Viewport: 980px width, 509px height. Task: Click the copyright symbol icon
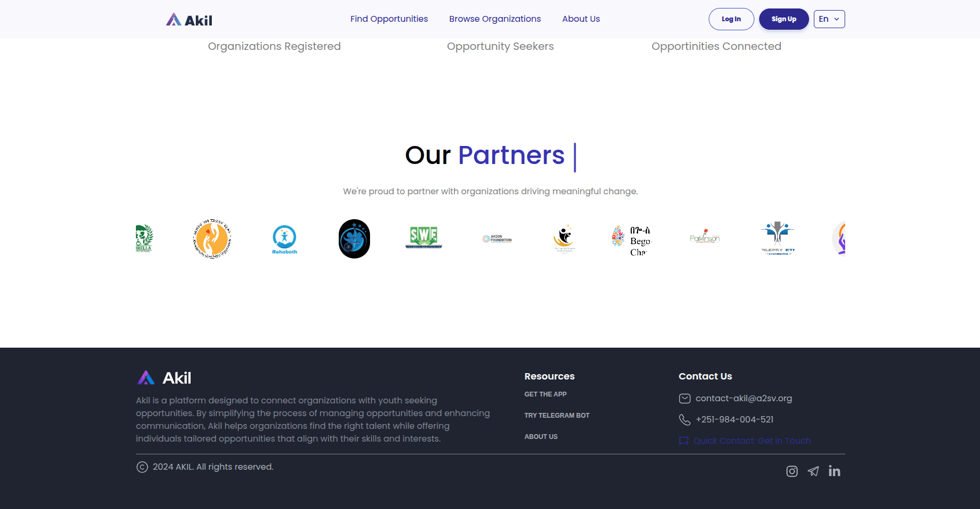[x=142, y=467]
